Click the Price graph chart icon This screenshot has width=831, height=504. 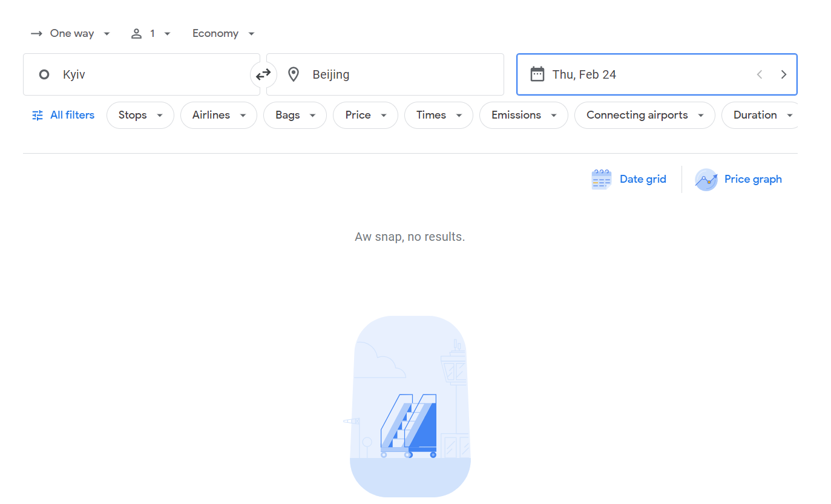click(x=706, y=180)
